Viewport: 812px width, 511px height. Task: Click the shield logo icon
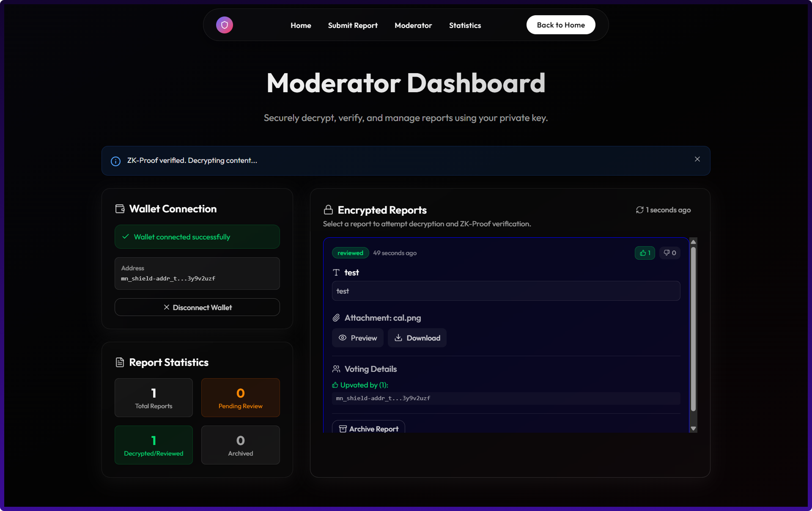pos(225,25)
